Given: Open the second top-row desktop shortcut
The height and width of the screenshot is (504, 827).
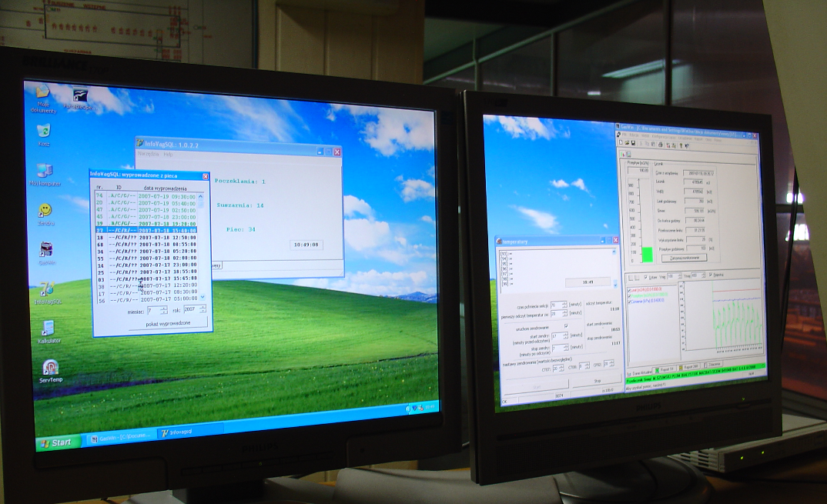Looking at the screenshot, I should coord(79,98).
